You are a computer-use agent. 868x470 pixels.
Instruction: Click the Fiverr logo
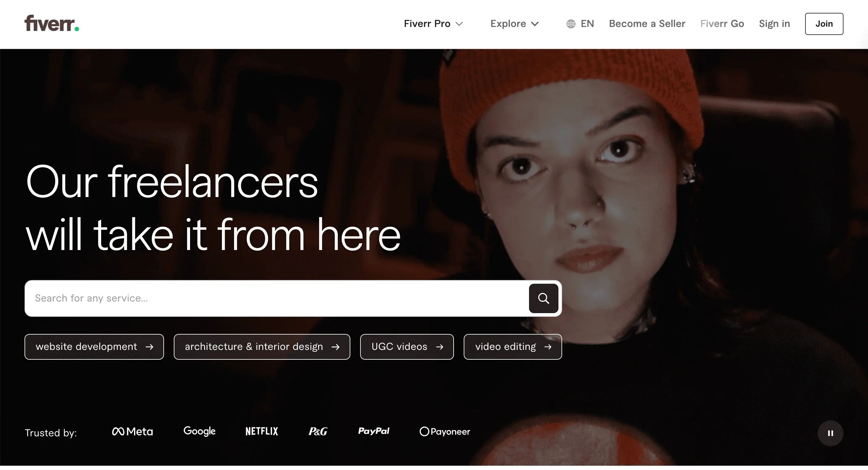click(51, 24)
